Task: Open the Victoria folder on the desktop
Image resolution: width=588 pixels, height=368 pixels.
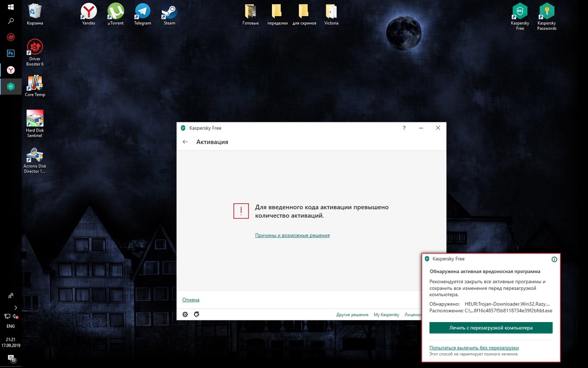Action: pyautogui.click(x=331, y=14)
